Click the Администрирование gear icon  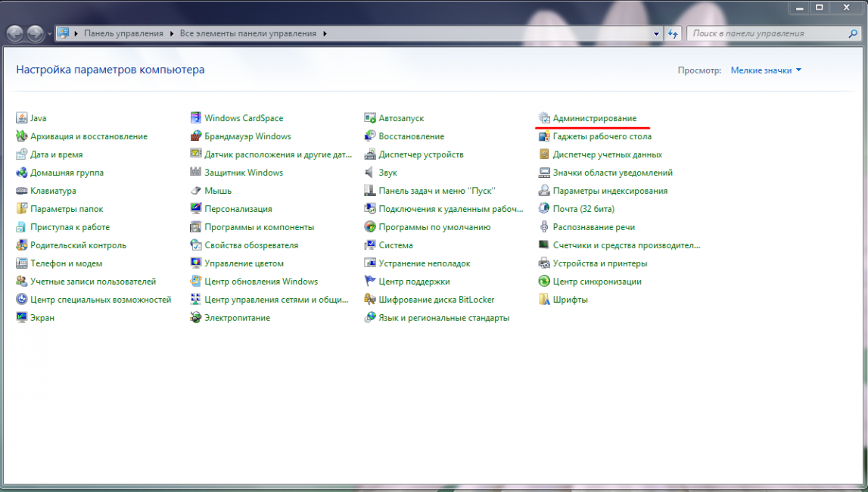[x=544, y=118]
